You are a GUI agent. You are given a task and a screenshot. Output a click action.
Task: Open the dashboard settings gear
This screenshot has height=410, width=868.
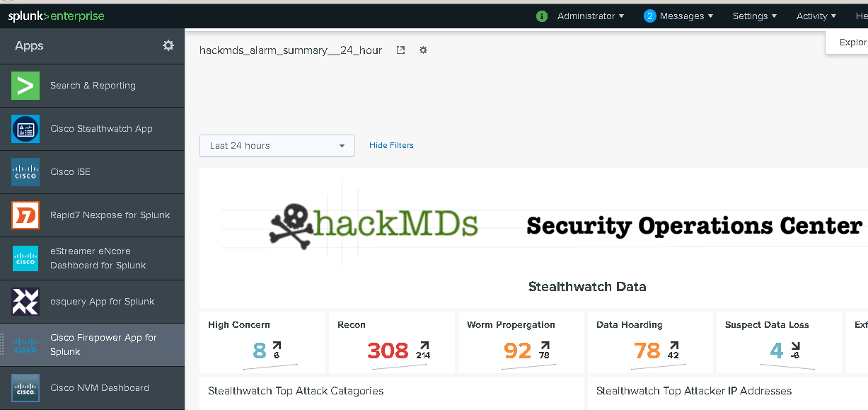coord(423,50)
